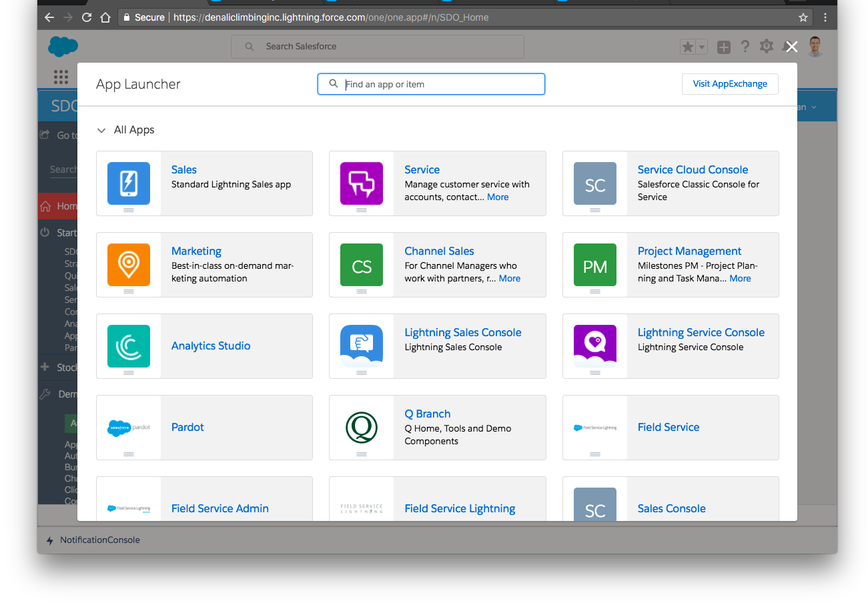
Task: Open the Service Cloud Console link
Action: click(x=693, y=169)
